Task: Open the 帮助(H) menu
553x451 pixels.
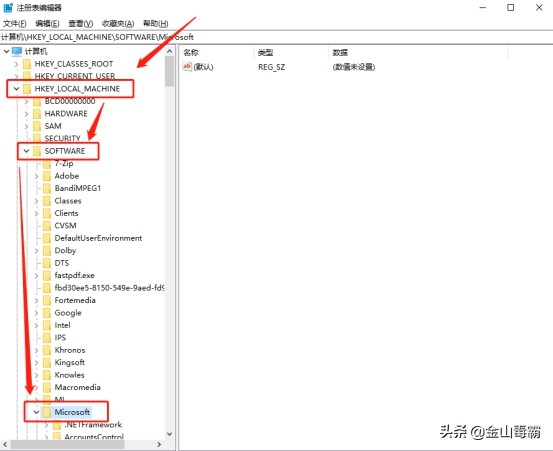Action: pyautogui.click(x=155, y=24)
